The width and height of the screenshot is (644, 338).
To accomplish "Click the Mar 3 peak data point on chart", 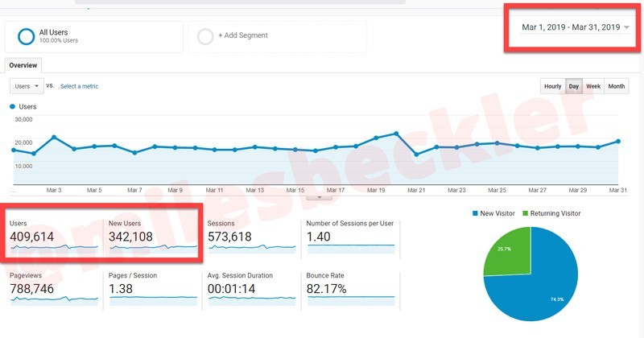I will click(x=54, y=137).
